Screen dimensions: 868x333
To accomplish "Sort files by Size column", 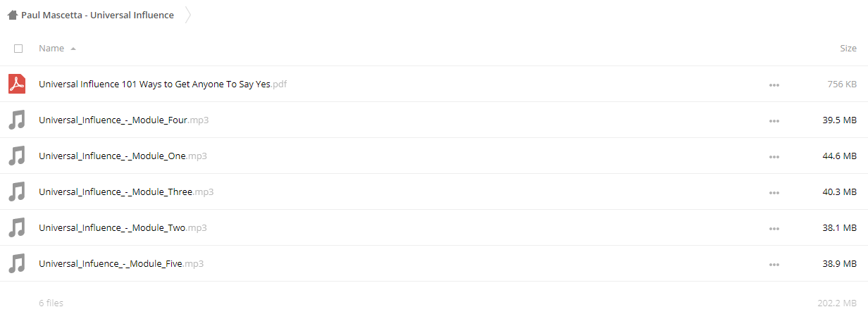I will click(x=848, y=49).
